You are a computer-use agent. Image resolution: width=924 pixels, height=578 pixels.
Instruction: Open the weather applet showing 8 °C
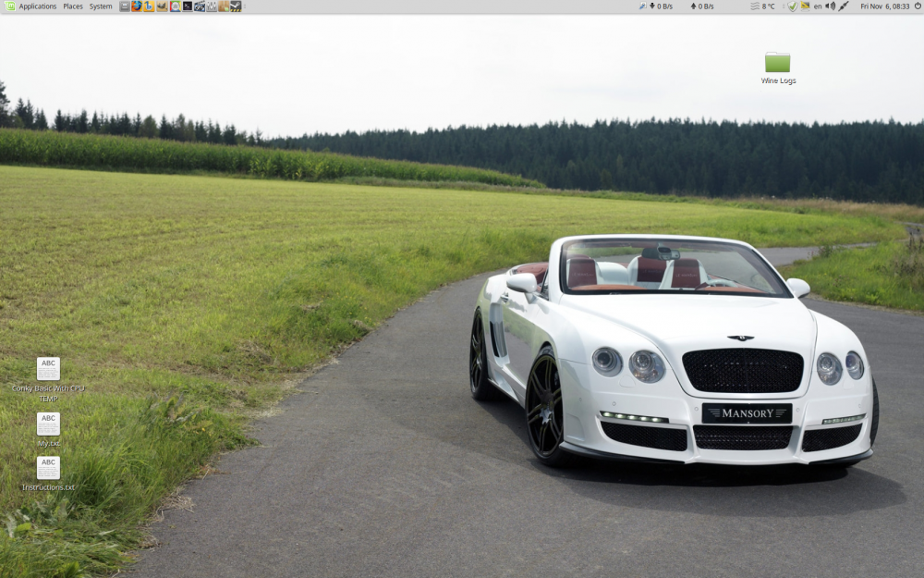point(762,6)
